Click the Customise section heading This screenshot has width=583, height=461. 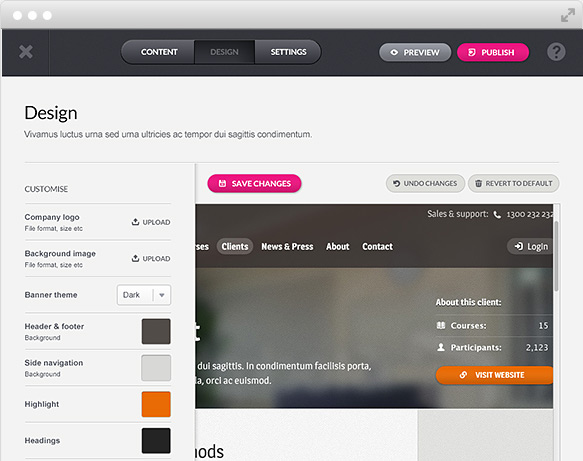tap(46, 189)
